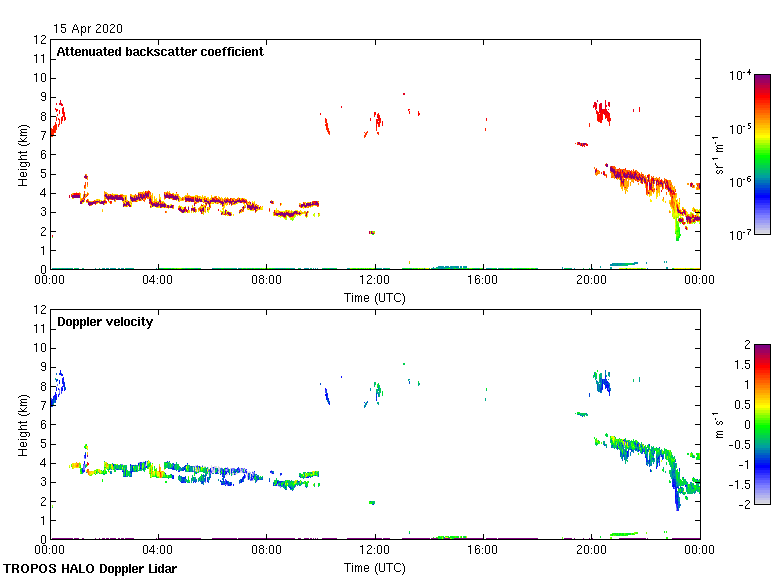
Task: Click the -1.5 tick on velocity color scale
Action: [x=739, y=484]
